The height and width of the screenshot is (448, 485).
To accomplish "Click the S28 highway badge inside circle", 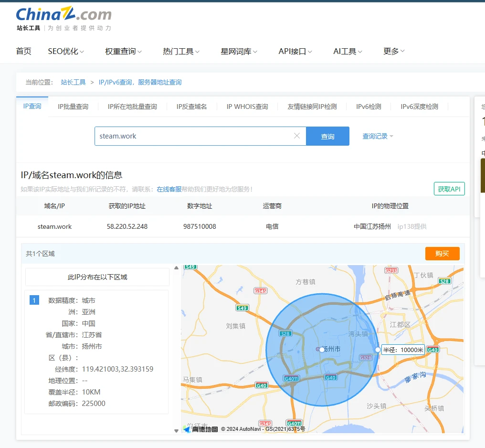I will click(x=285, y=333).
